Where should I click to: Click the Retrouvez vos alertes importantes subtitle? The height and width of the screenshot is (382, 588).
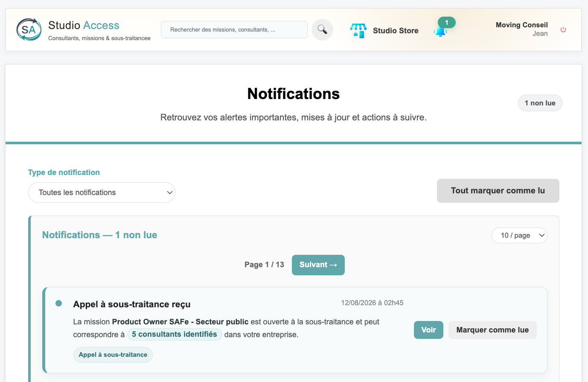click(x=294, y=117)
